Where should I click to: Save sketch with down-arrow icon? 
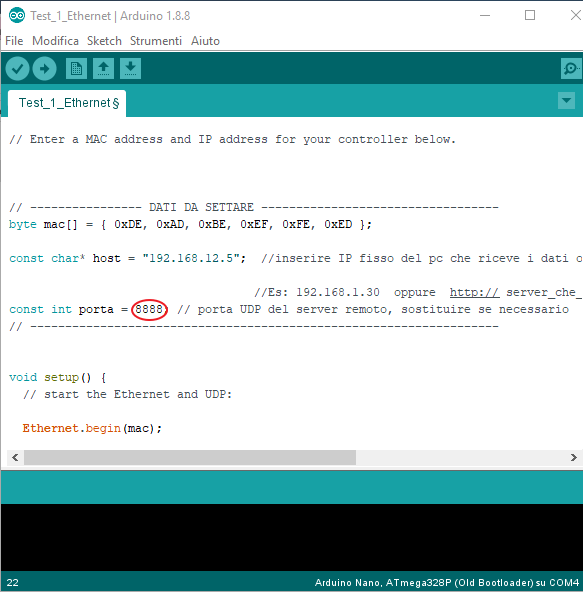point(131,69)
